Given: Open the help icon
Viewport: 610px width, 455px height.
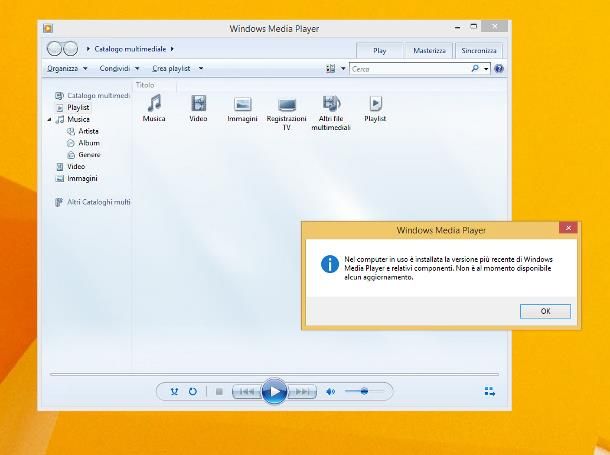Looking at the screenshot, I should tap(499, 69).
